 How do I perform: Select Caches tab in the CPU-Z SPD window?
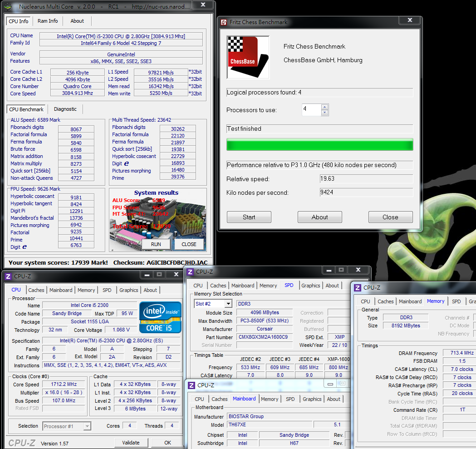[218, 286]
